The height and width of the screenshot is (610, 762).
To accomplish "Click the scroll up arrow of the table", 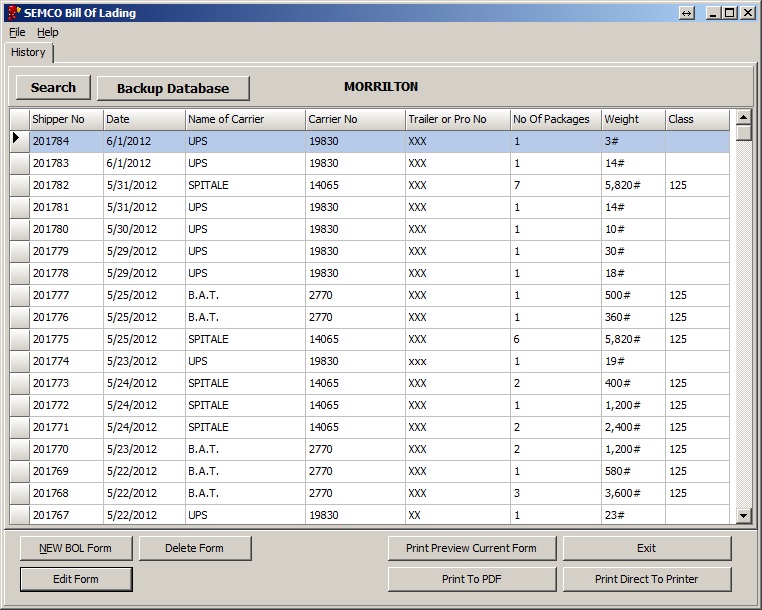I will click(x=743, y=117).
